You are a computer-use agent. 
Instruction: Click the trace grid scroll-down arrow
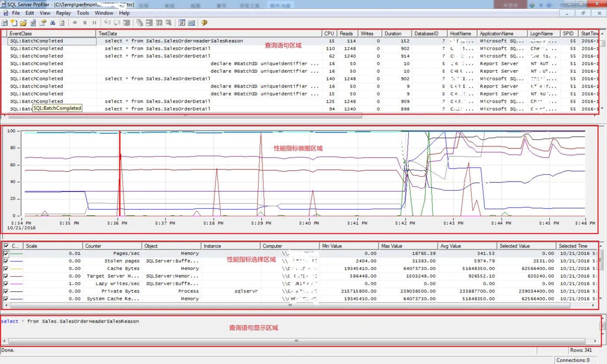click(x=602, y=108)
